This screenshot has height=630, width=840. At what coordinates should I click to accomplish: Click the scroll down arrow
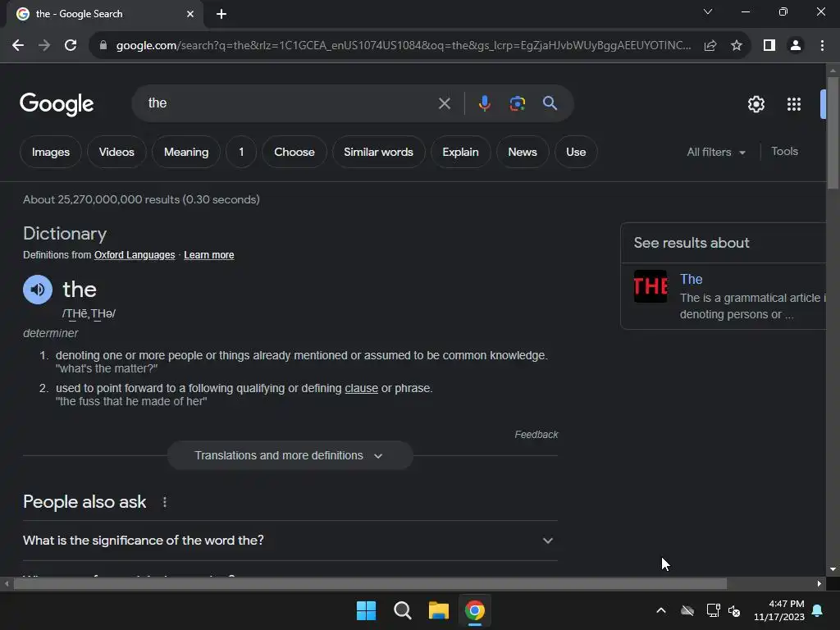pyautogui.click(x=833, y=569)
